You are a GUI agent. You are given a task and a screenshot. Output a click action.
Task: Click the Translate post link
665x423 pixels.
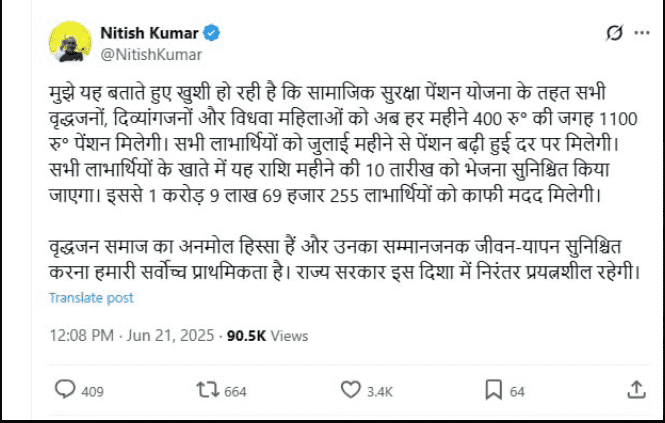(91, 298)
